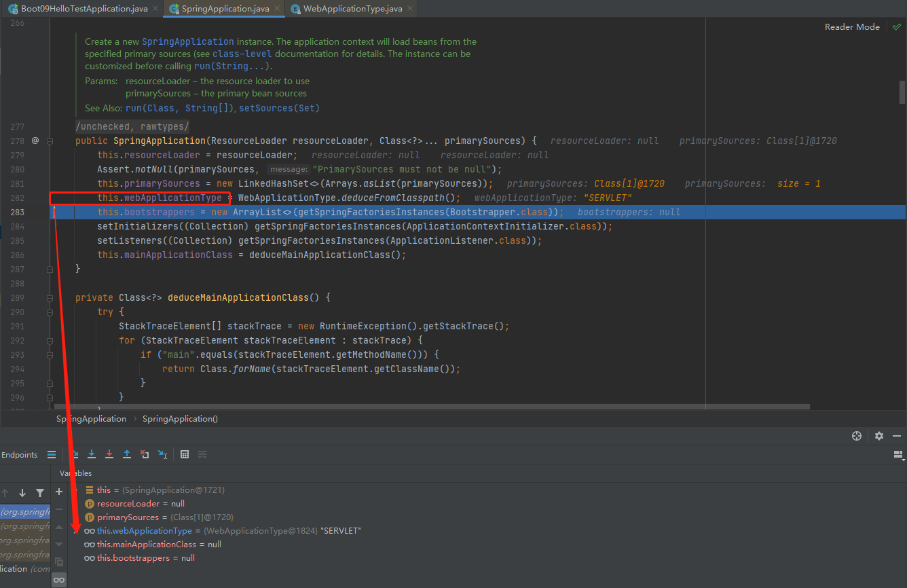Click the Remove Watch minus icon

[x=59, y=509]
